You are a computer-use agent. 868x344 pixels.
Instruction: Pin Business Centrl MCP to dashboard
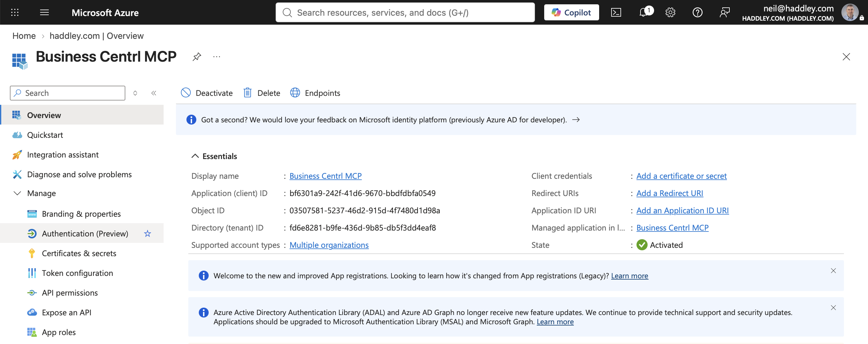[197, 56]
